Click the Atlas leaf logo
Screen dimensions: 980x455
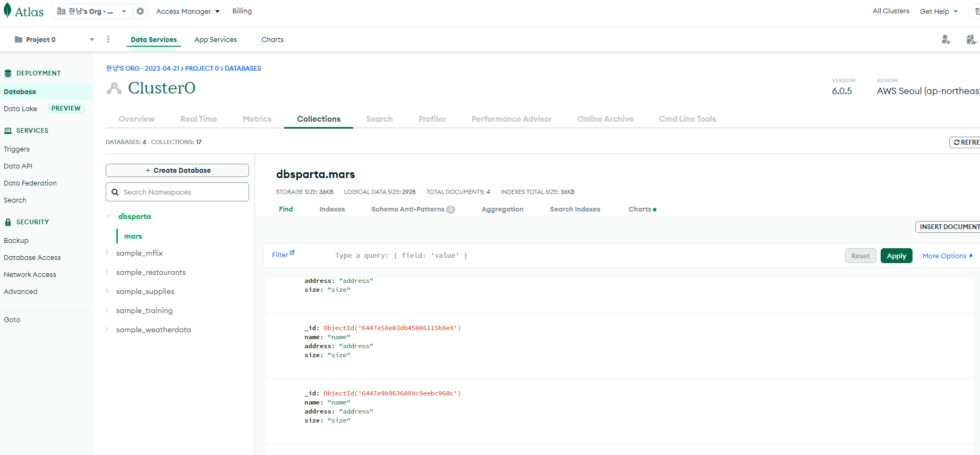7,11
